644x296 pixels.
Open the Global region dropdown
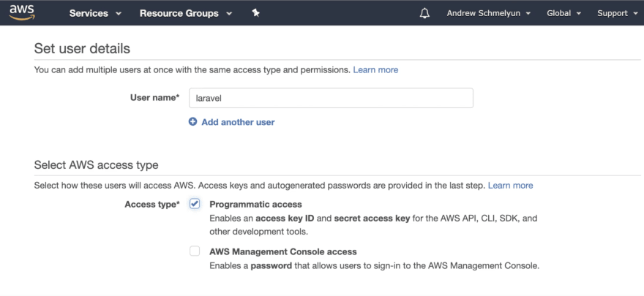tap(564, 13)
